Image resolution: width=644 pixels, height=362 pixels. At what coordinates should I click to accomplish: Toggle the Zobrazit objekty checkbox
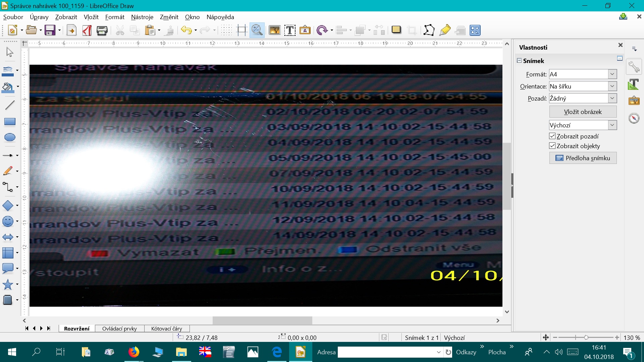[x=552, y=146]
